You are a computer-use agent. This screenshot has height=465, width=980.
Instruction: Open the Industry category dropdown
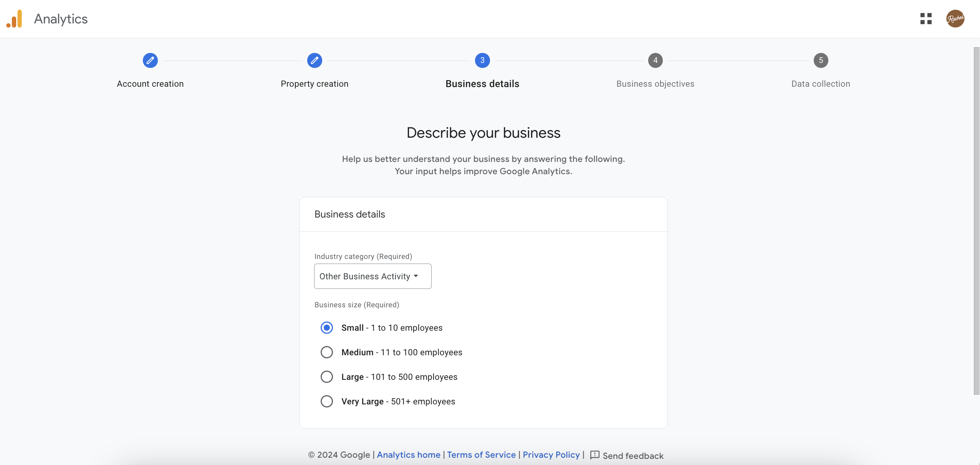(x=372, y=276)
